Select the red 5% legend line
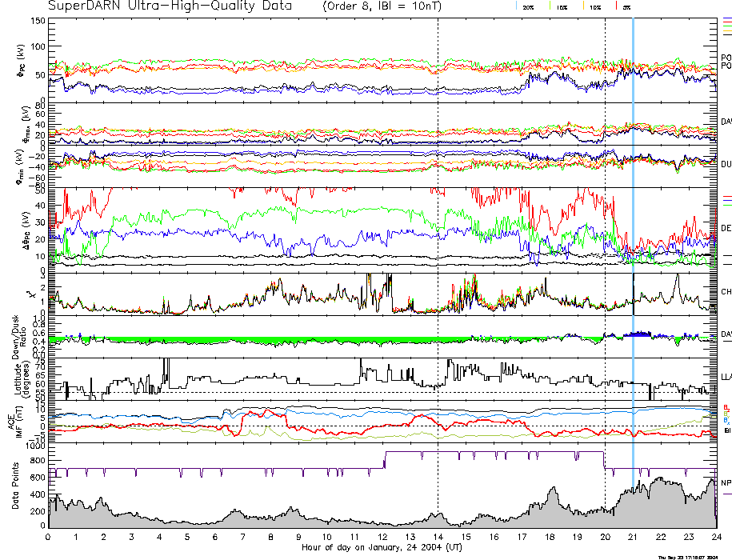This screenshot has height=560, width=732. pos(616,6)
